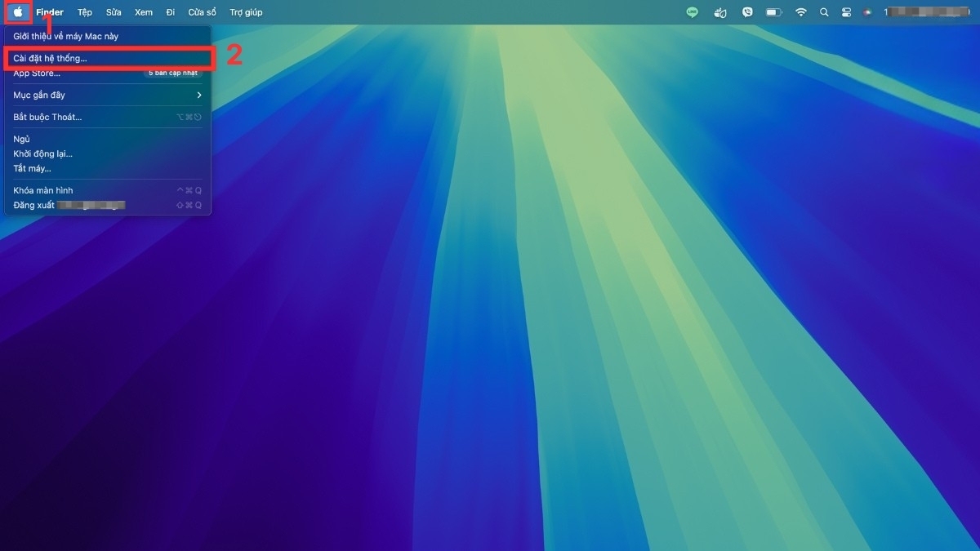
Task: Open the LINE menu bar icon
Action: point(693,12)
